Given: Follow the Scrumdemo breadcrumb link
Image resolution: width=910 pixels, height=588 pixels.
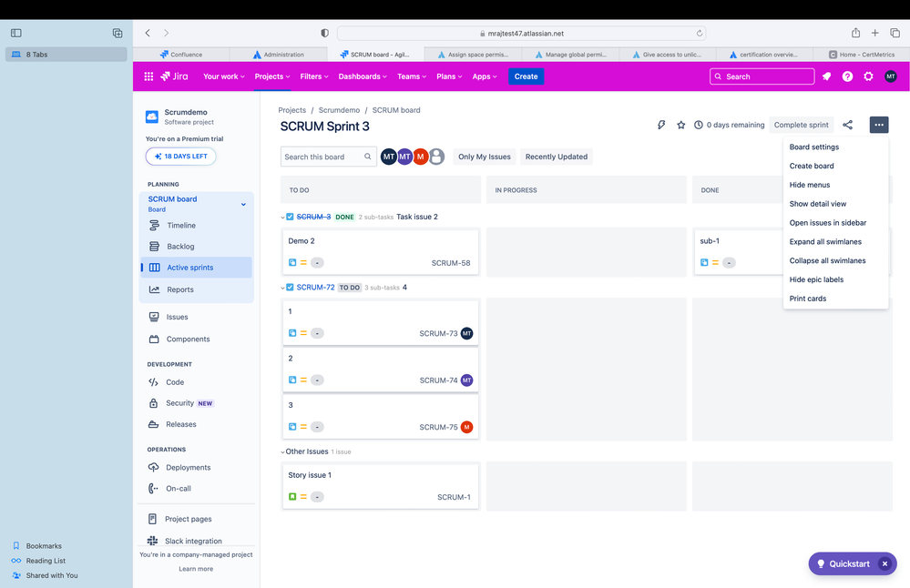Looking at the screenshot, I should click(339, 110).
